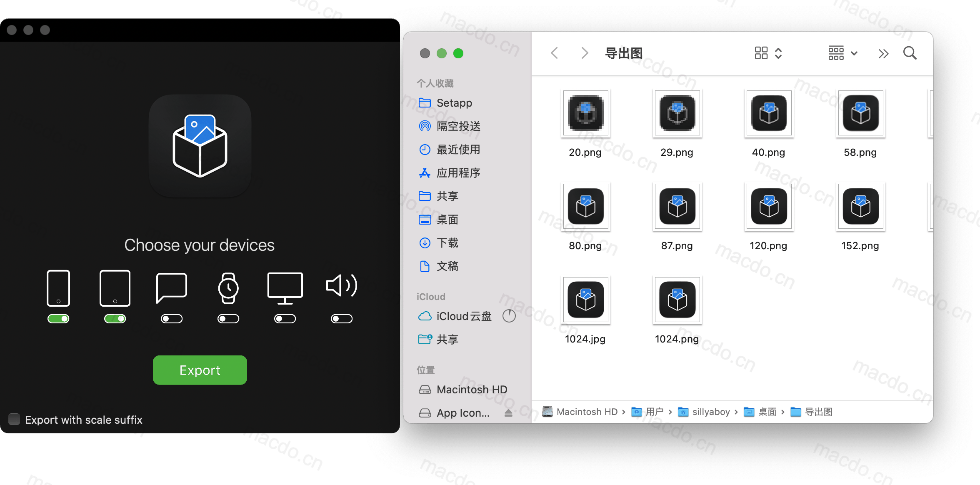Click the 导出图 window title
Image resolution: width=980 pixels, height=485 pixels.
(x=624, y=53)
